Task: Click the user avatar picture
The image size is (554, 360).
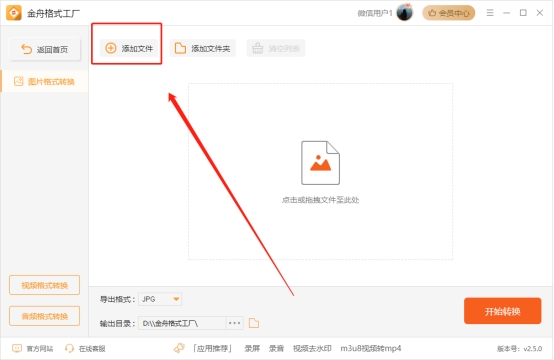Action: [x=405, y=13]
